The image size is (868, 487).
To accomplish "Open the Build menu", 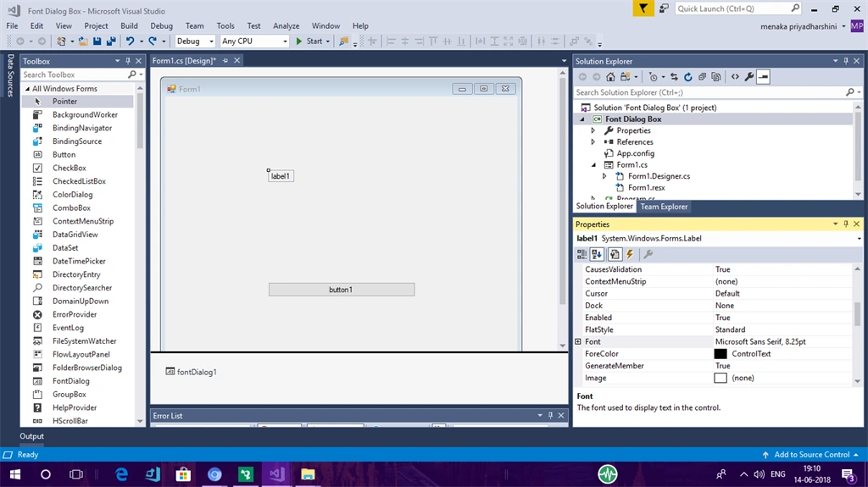I will click(129, 25).
